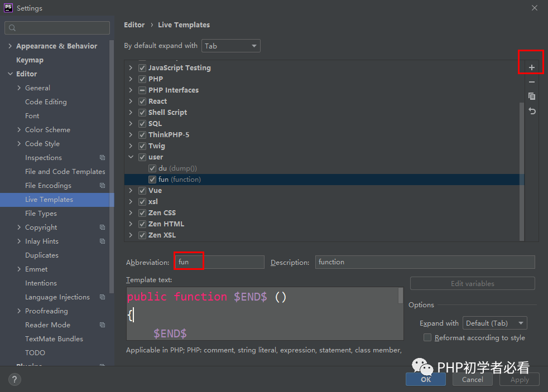
Task: Click the template text editor scrollbar
Action: 401,296
